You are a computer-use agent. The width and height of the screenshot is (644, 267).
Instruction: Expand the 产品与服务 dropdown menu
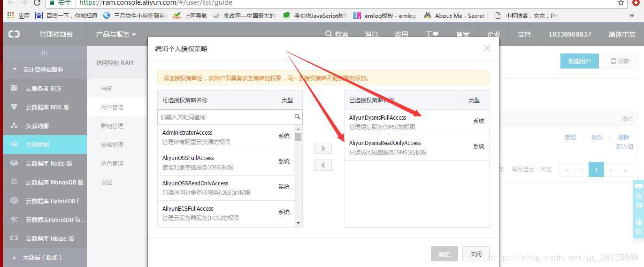(x=115, y=34)
